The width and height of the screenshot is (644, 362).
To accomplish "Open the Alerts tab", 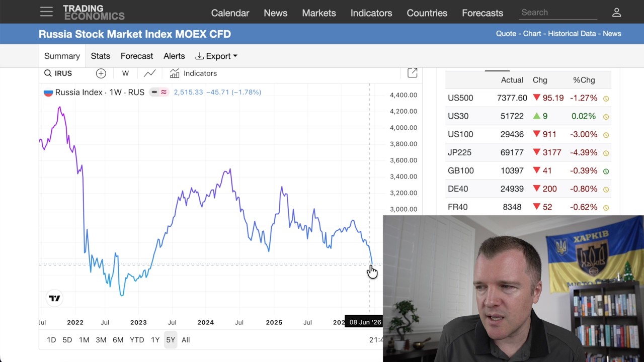I will 174,56.
